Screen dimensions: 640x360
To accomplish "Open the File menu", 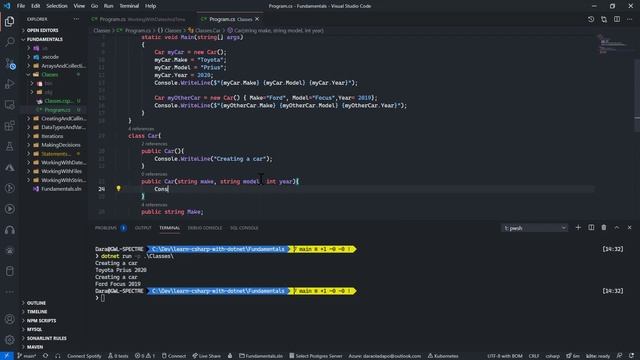I will pyautogui.click(x=21, y=6).
